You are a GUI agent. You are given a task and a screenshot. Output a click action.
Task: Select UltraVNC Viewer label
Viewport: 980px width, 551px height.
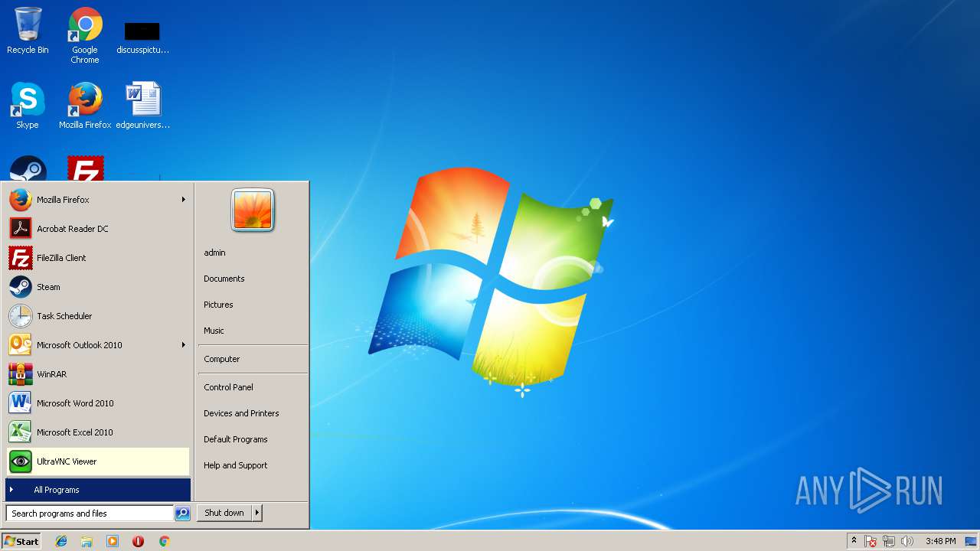[x=67, y=461]
